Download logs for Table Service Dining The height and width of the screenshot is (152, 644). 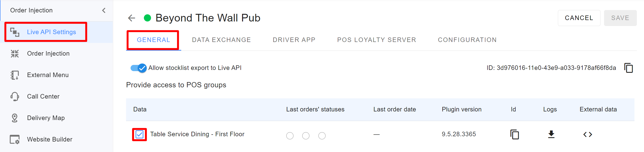pos(551,134)
